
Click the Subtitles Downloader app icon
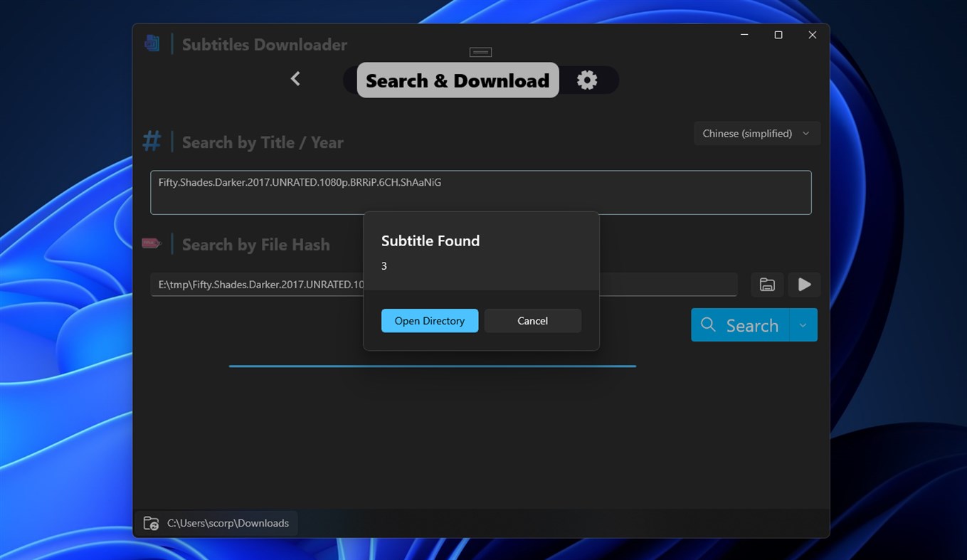152,43
